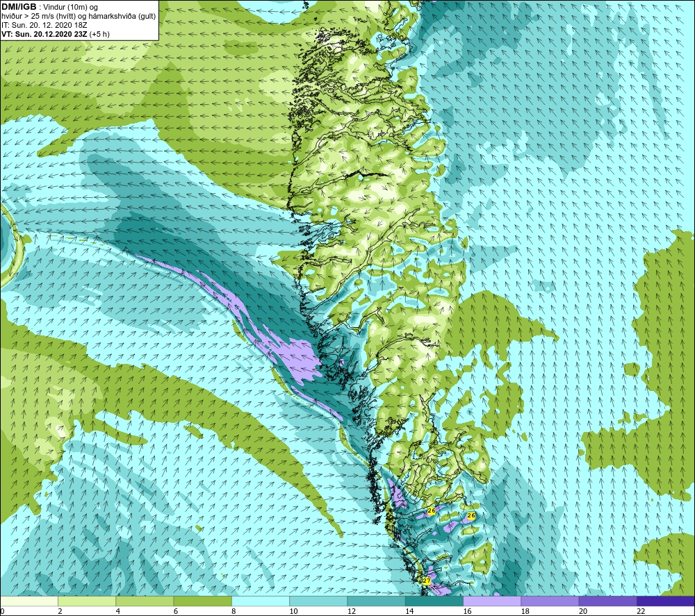Pick the 8–10 m/s pale cyan legend swatch

pyautogui.click(x=261, y=601)
